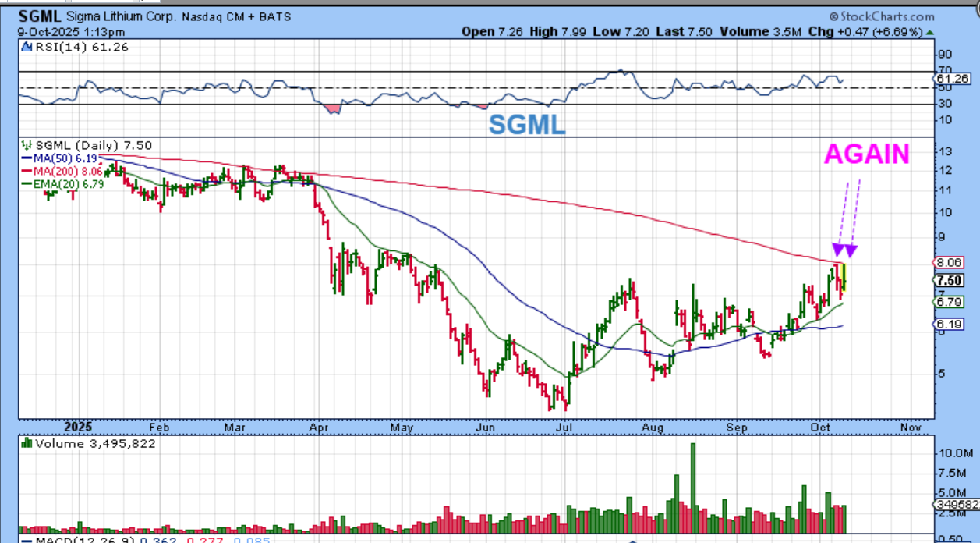Click the EMA(20) 6.79 legend entry
Screen dimensions: 980x543
point(69,183)
